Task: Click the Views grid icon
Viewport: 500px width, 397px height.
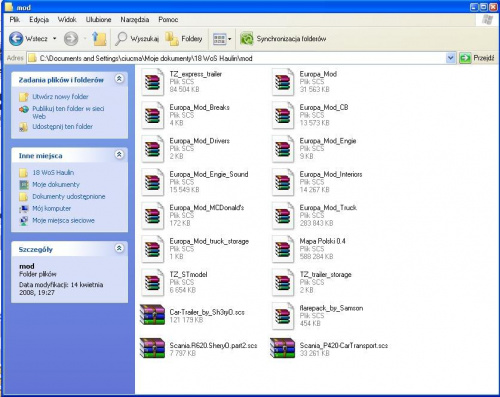Action: click(219, 39)
